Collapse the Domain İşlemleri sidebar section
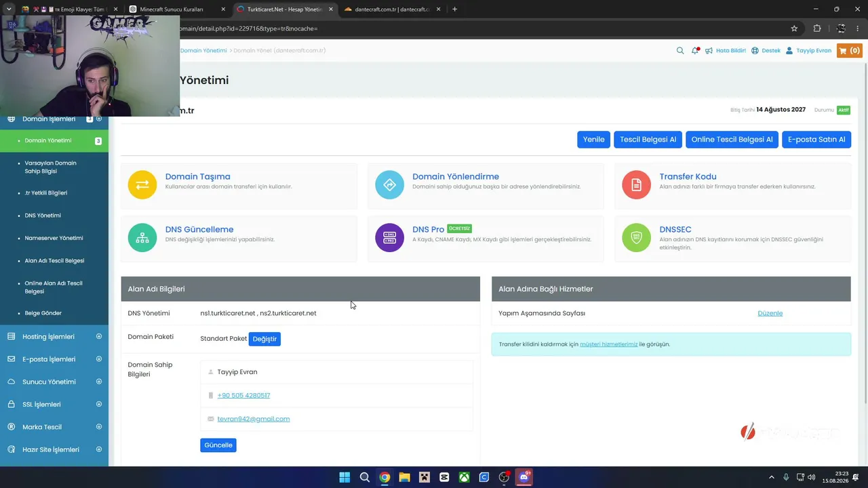Viewport: 868px width, 488px height. click(x=99, y=119)
